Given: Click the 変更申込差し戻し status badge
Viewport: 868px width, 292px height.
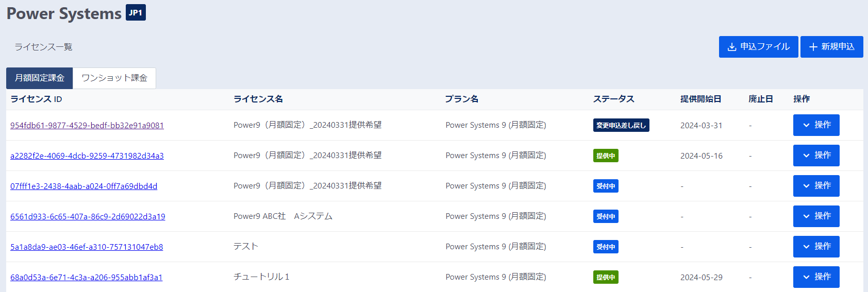Looking at the screenshot, I should (621, 125).
